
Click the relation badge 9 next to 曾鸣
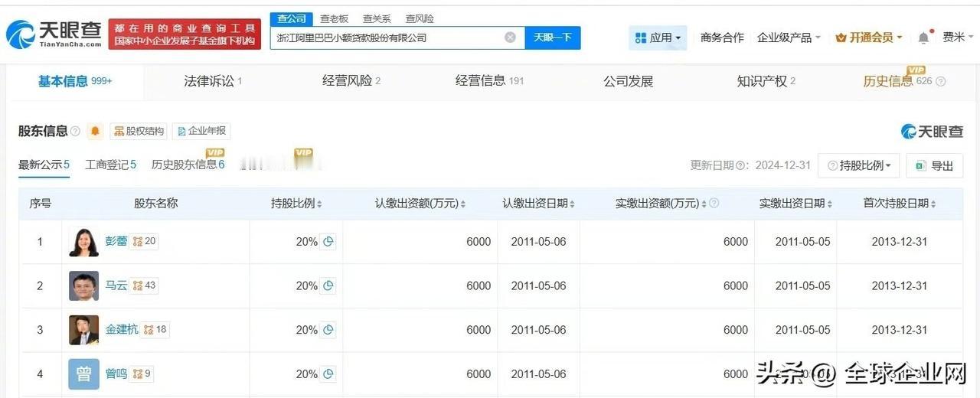click(142, 374)
